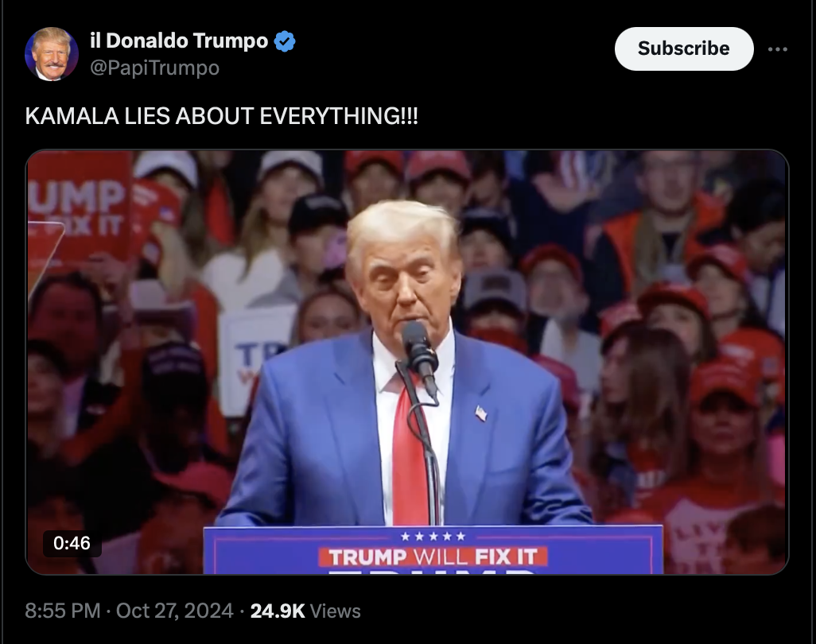
Task: Click the white TR sign behind the speaker
Action: pos(254,359)
